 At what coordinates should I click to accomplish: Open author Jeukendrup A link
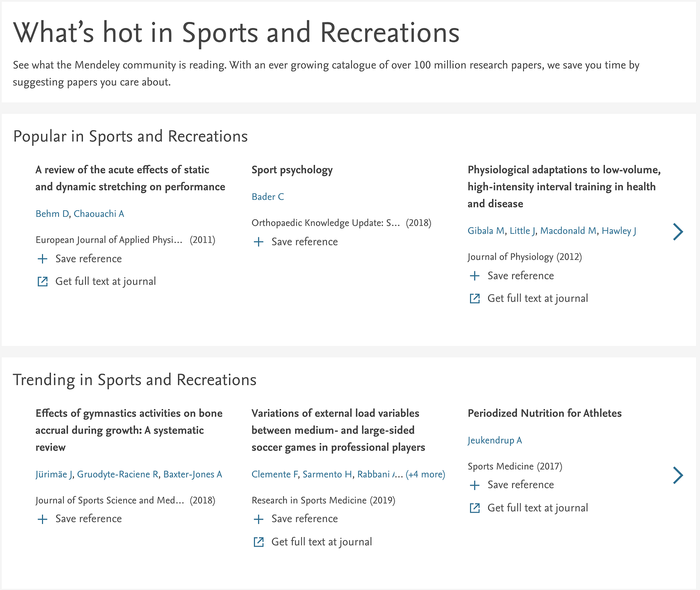[494, 440]
